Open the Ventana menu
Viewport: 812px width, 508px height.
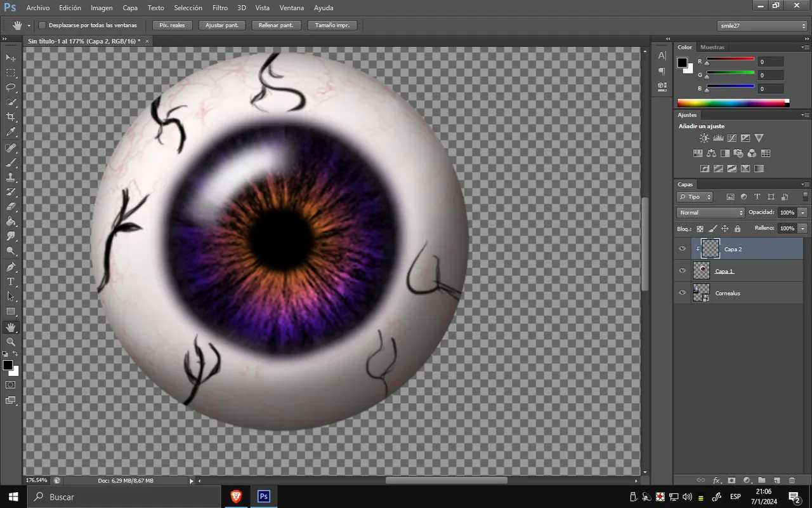[292, 8]
